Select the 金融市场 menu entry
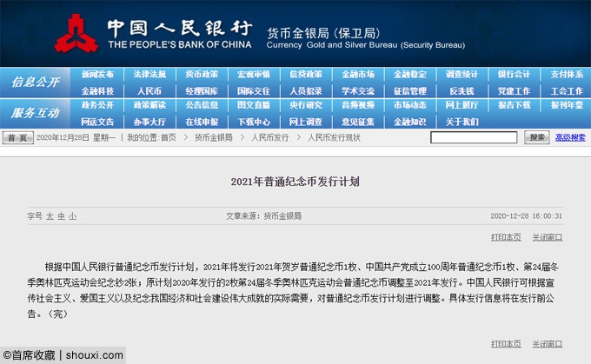Screen dimensions: 591x364 coord(358,74)
